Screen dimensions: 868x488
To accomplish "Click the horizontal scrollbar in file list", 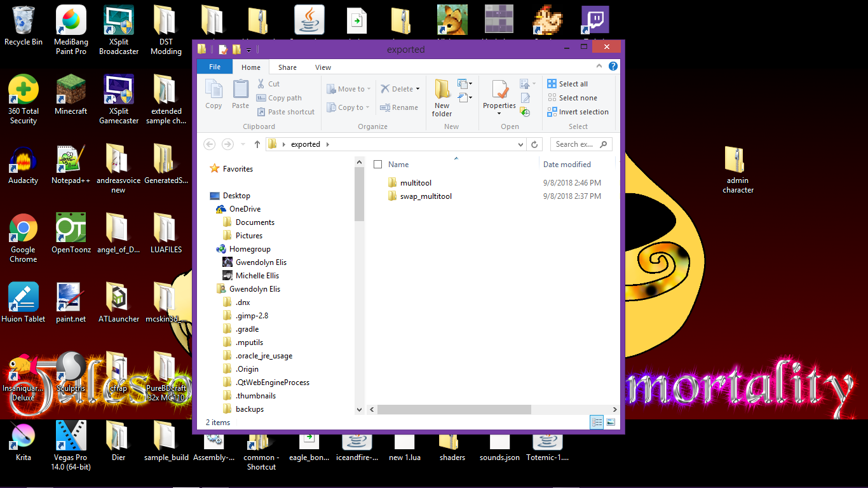I will pyautogui.click(x=454, y=410).
